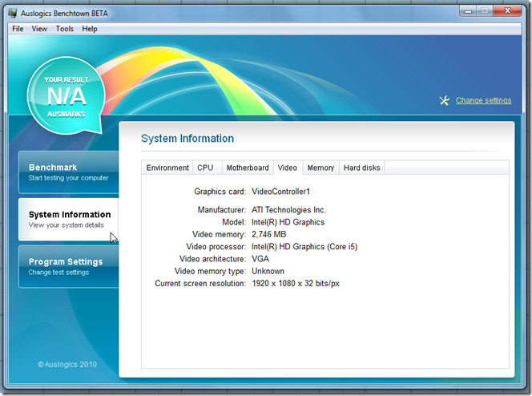Image resolution: width=532 pixels, height=396 pixels.
Task: Open the Benchmark sidebar section
Action: [69, 172]
